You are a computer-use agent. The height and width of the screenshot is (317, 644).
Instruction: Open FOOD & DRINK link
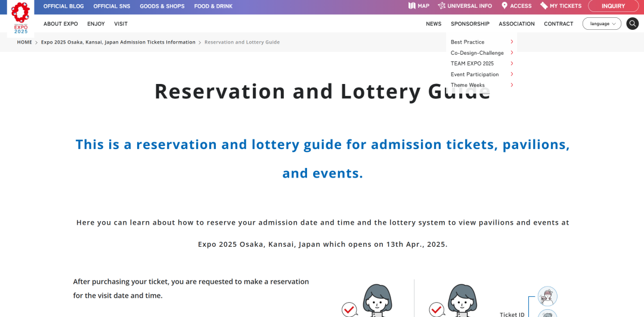coord(213,6)
